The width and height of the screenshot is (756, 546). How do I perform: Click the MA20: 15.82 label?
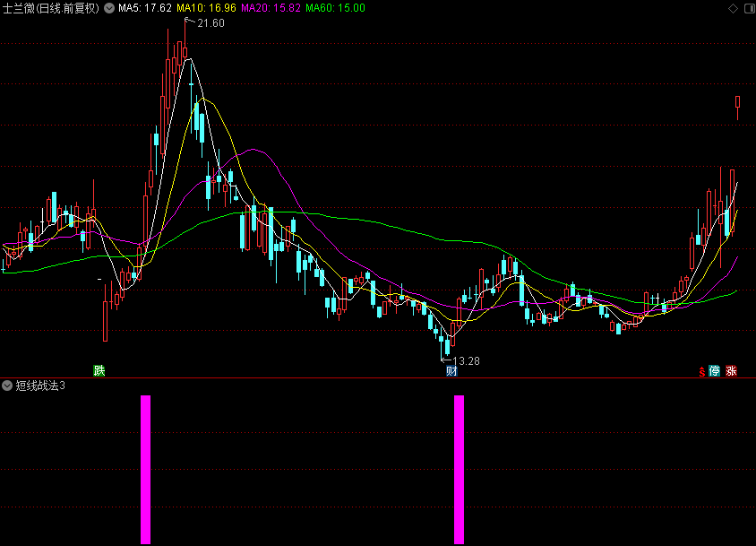[x=271, y=8]
